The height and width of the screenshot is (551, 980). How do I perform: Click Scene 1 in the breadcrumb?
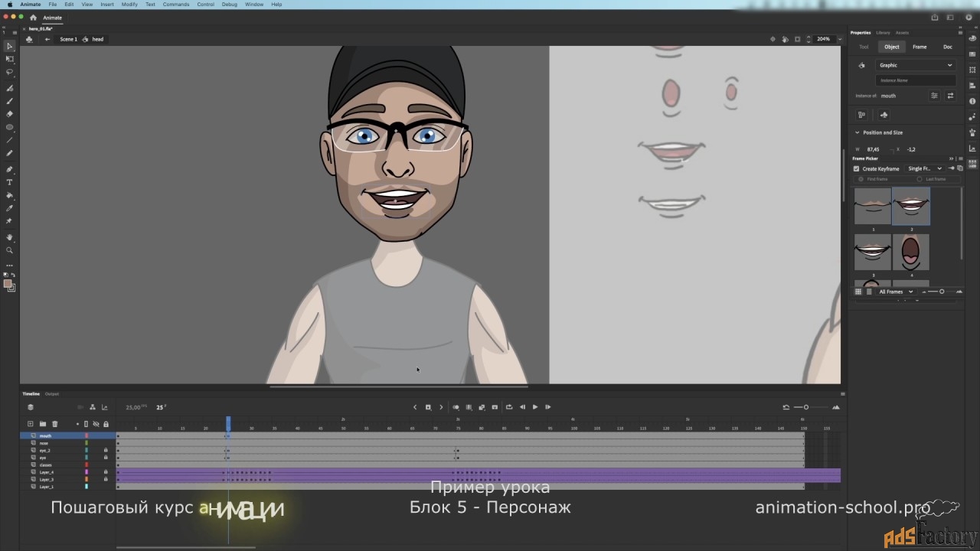pyautogui.click(x=69, y=39)
